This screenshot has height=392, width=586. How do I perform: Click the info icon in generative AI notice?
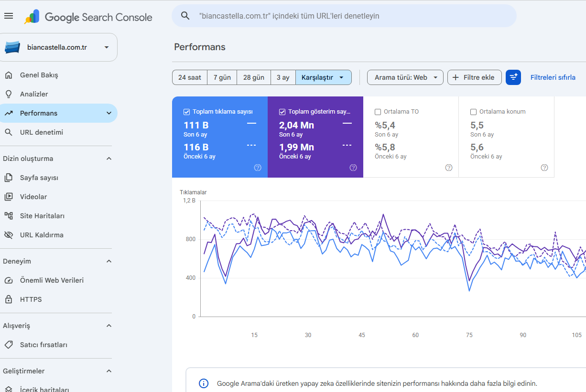click(204, 383)
